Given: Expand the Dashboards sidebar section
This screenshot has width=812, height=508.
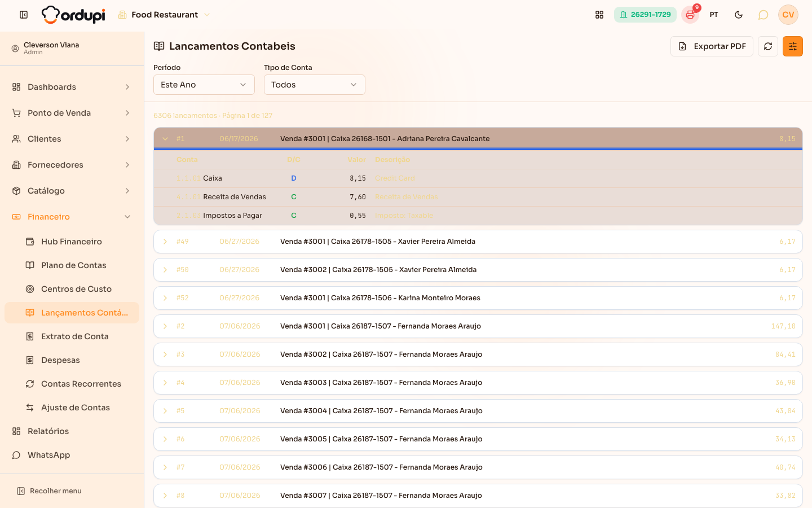Looking at the screenshot, I should coord(72,87).
